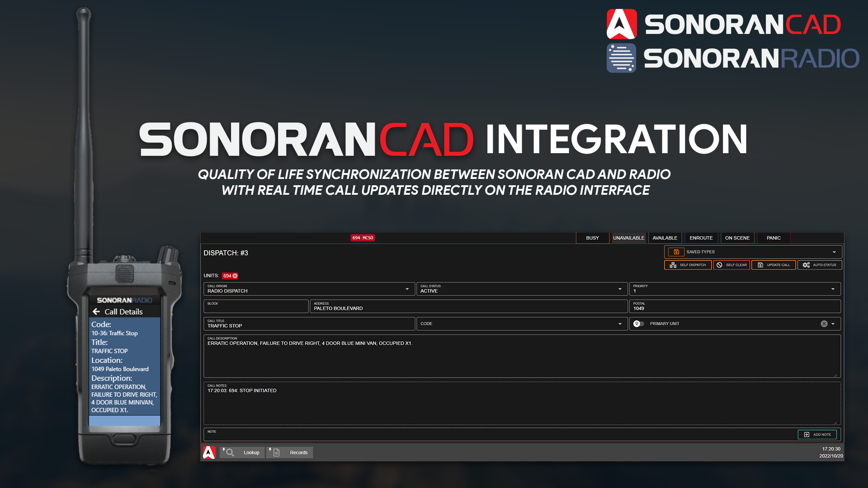Expand the Call Origin dropdown
The height and width of the screenshot is (488, 868).
click(x=407, y=289)
